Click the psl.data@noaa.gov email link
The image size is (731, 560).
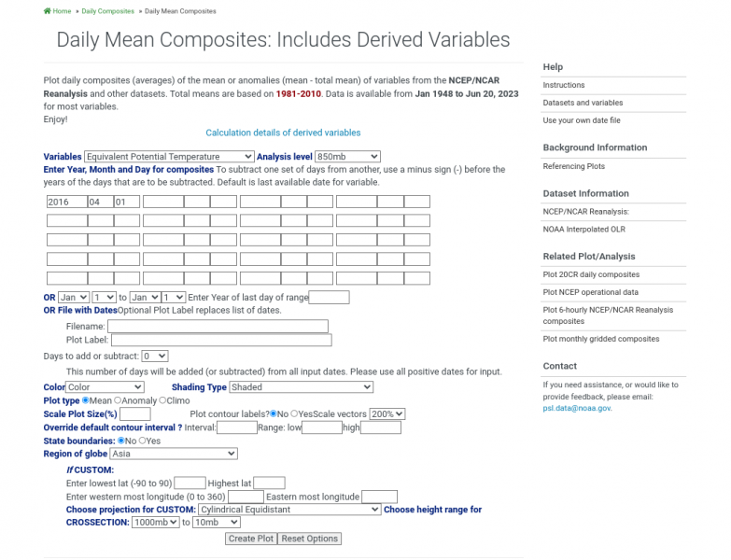click(577, 408)
